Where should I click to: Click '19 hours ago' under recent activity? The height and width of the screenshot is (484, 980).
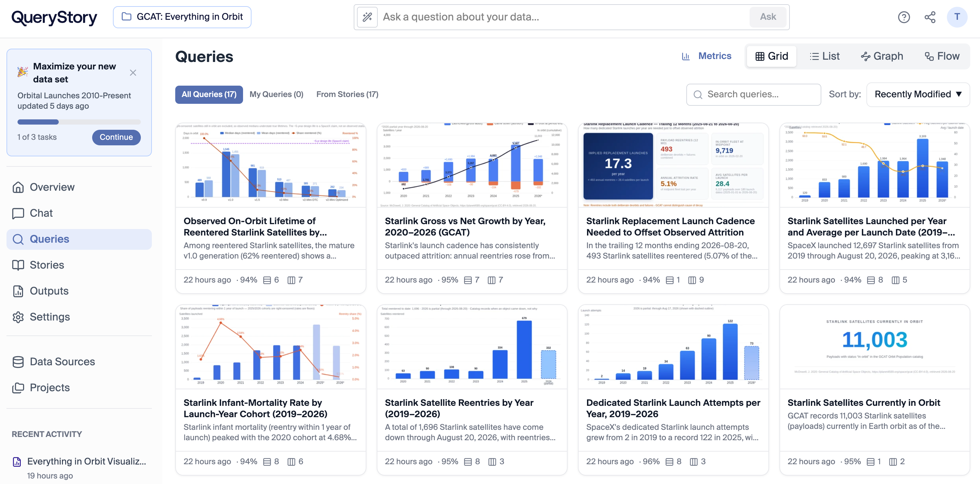[x=50, y=476]
